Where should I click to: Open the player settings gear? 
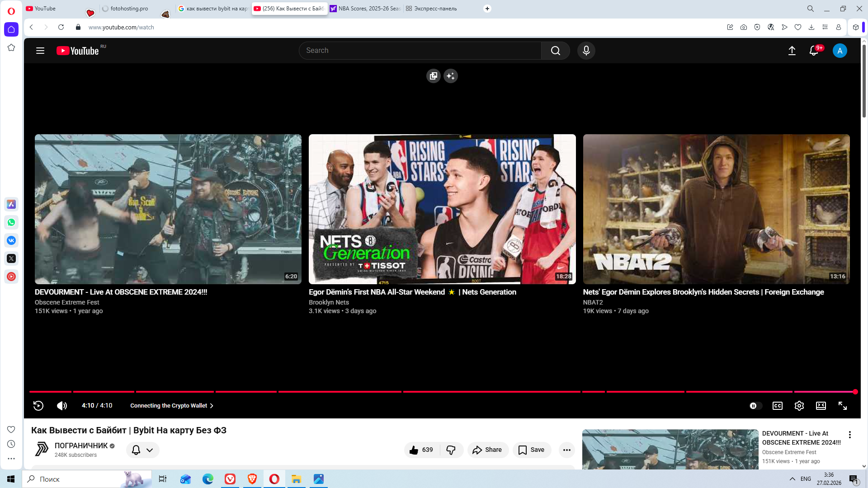pos(799,406)
